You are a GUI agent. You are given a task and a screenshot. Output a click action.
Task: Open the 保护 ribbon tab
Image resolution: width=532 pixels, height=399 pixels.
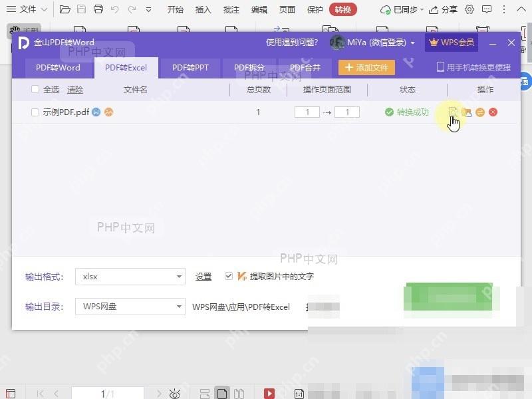pyautogui.click(x=315, y=9)
